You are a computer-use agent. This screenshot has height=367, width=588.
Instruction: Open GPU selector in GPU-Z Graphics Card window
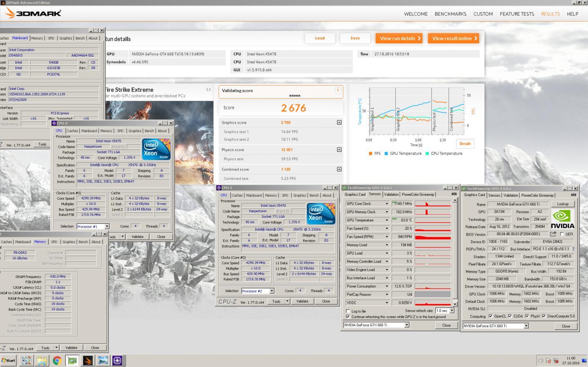coord(526,326)
